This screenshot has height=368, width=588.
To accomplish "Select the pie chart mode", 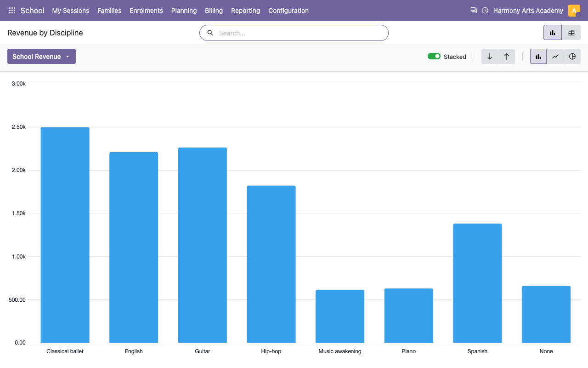I will tap(572, 57).
